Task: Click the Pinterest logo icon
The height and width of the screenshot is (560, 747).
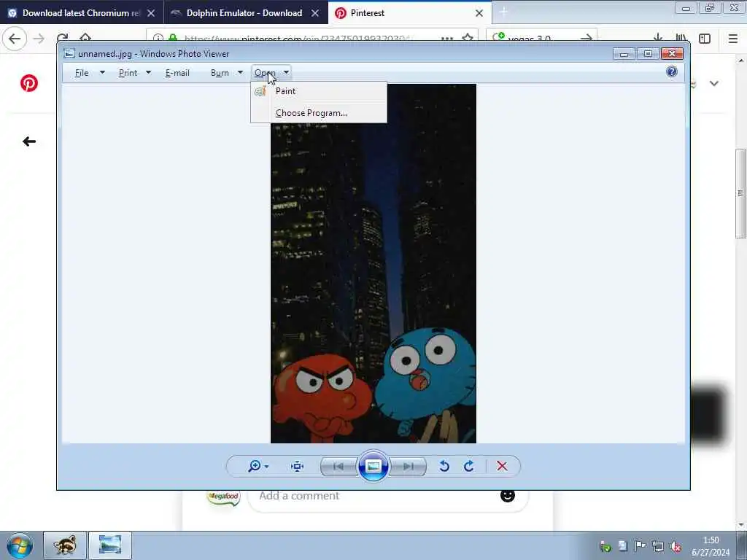Action: point(29,83)
